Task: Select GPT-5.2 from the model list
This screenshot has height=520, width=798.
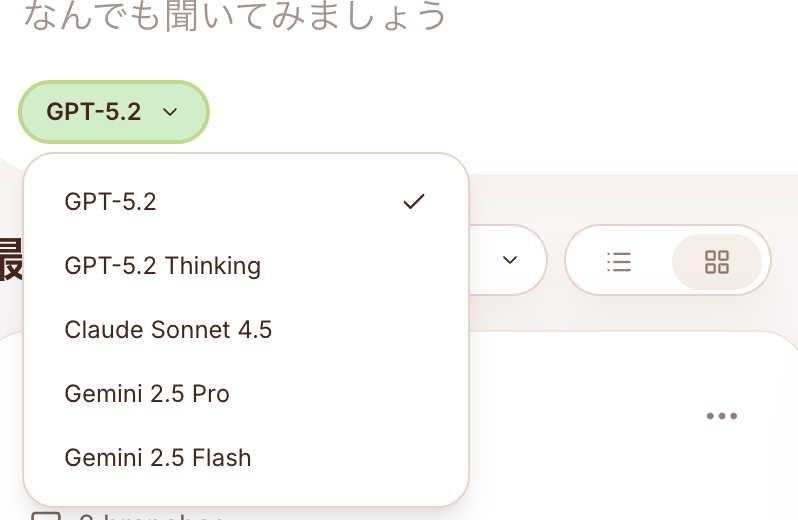Action: point(110,202)
